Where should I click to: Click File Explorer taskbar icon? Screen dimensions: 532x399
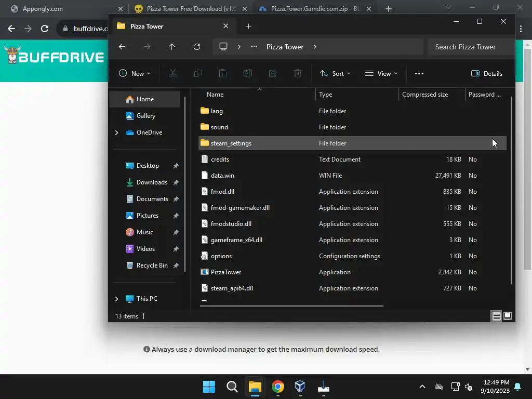click(x=255, y=387)
